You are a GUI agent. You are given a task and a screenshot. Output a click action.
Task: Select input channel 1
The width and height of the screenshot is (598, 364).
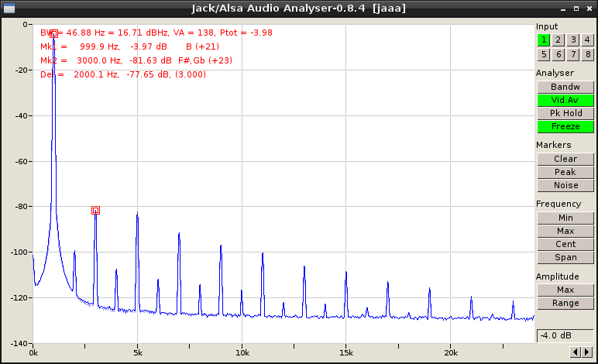(544, 40)
